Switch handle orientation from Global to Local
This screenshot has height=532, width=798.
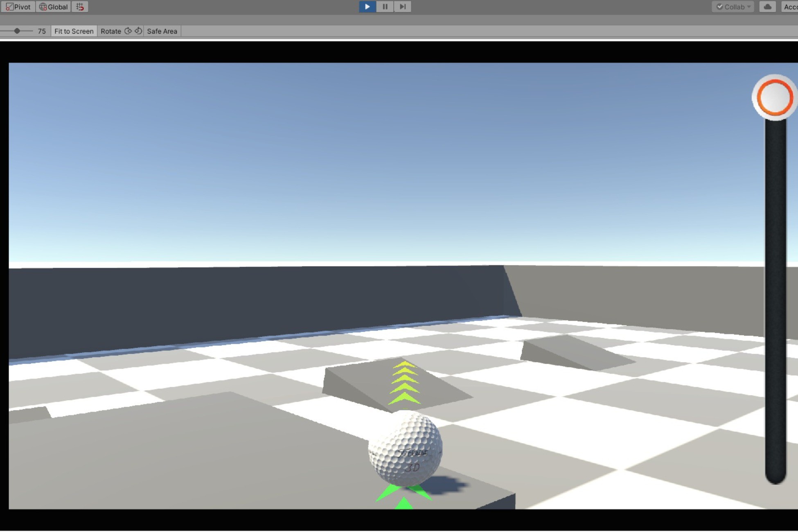coord(52,7)
